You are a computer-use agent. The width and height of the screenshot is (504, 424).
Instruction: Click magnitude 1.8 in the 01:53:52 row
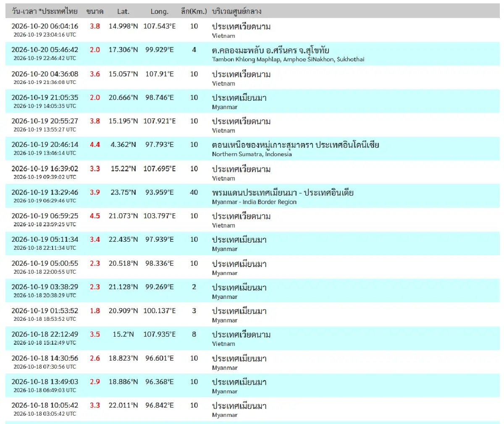pyautogui.click(x=95, y=311)
